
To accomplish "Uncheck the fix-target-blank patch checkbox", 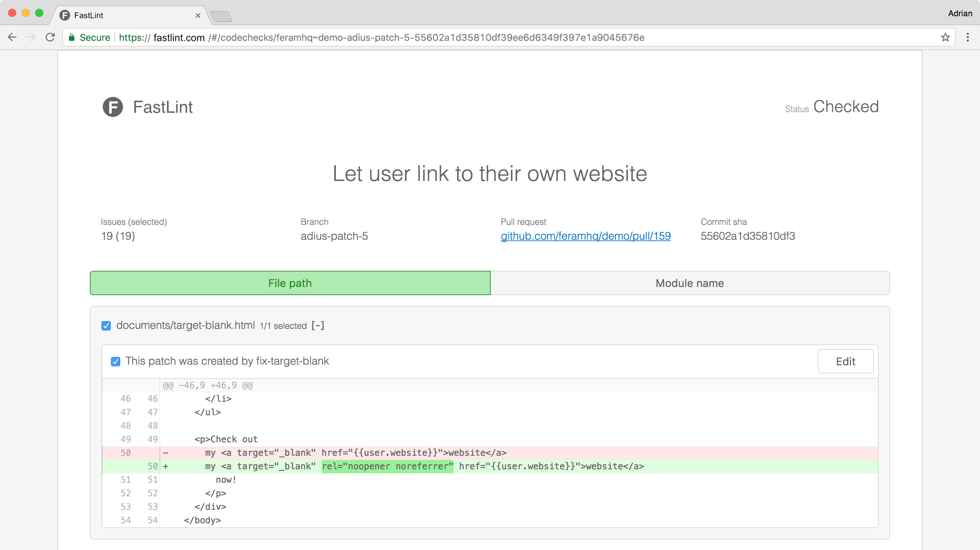I will pyautogui.click(x=116, y=362).
